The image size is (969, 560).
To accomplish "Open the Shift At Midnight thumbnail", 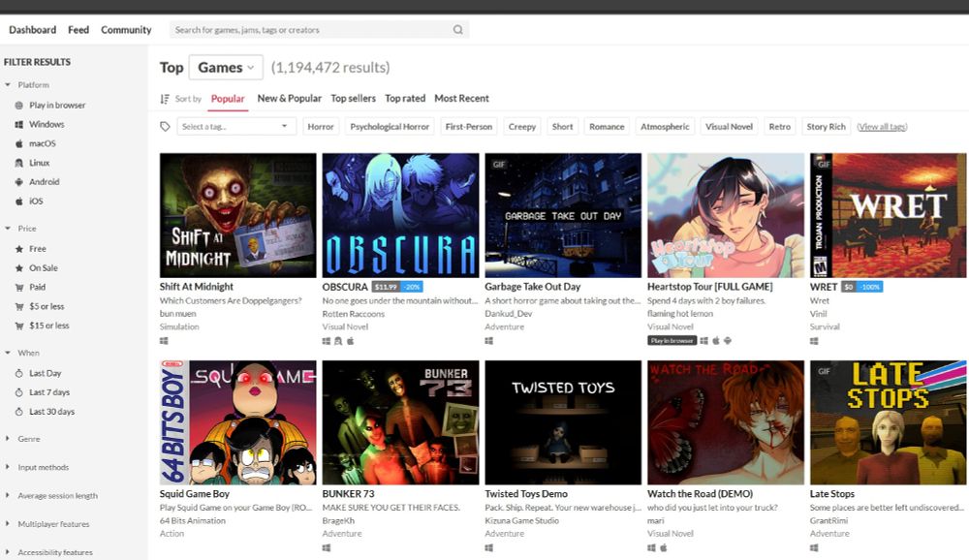I will 238,215.
